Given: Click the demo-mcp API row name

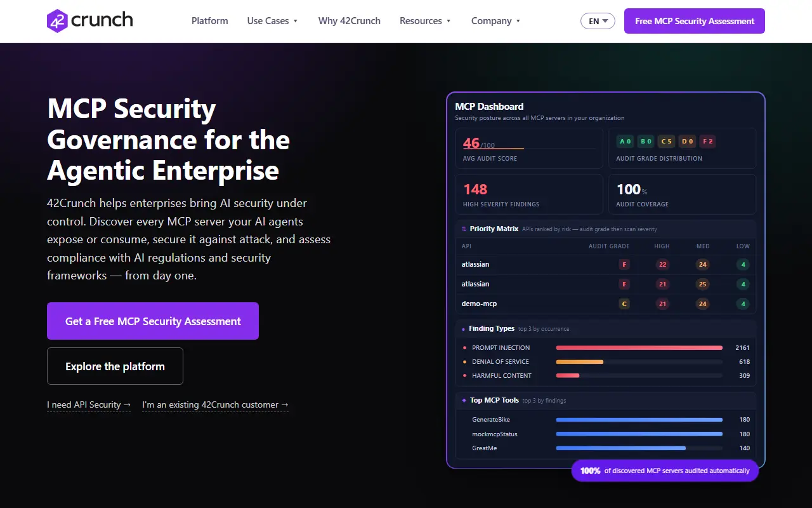Looking at the screenshot, I should 479,304.
